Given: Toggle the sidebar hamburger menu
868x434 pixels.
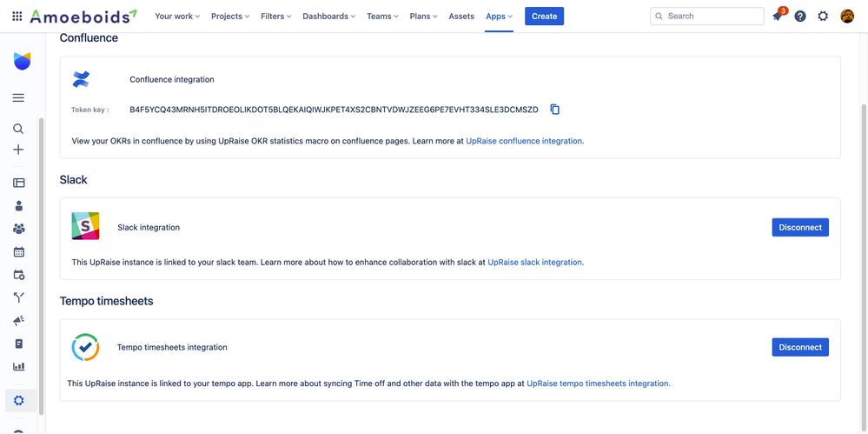Looking at the screenshot, I should (x=18, y=98).
